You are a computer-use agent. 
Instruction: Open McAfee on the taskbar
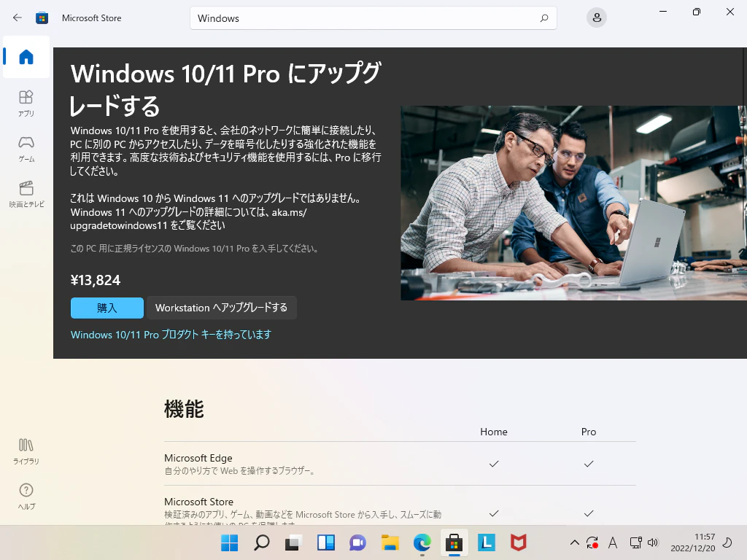[x=519, y=542]
